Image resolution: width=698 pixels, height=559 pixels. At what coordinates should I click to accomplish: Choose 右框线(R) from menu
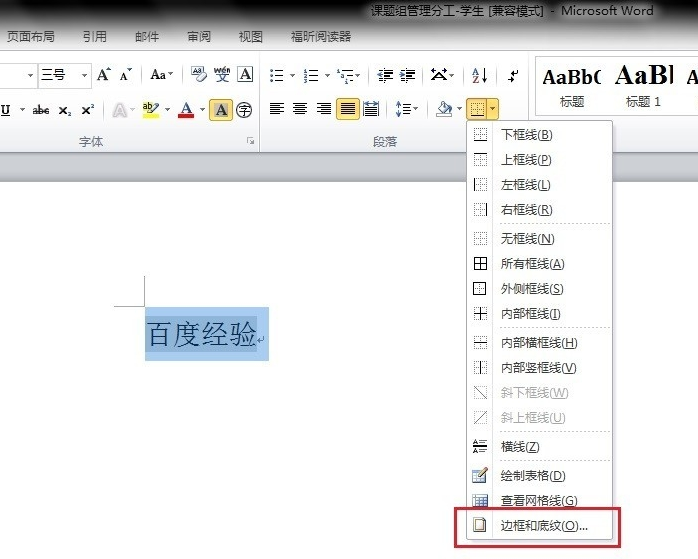point(540,209)
